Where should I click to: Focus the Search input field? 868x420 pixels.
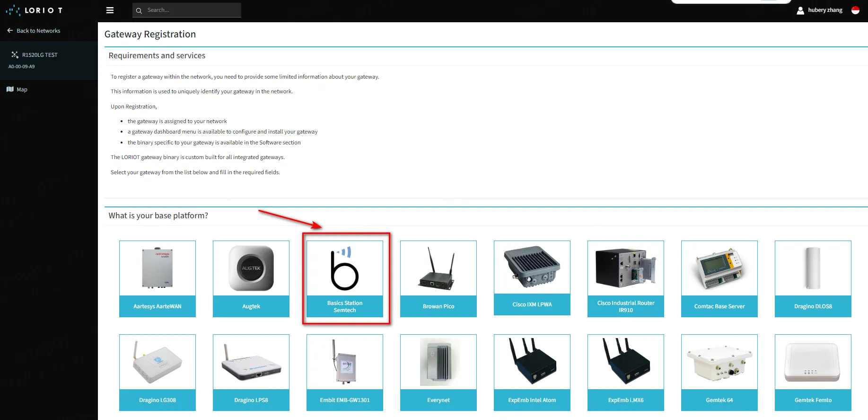tap(192, 10)
